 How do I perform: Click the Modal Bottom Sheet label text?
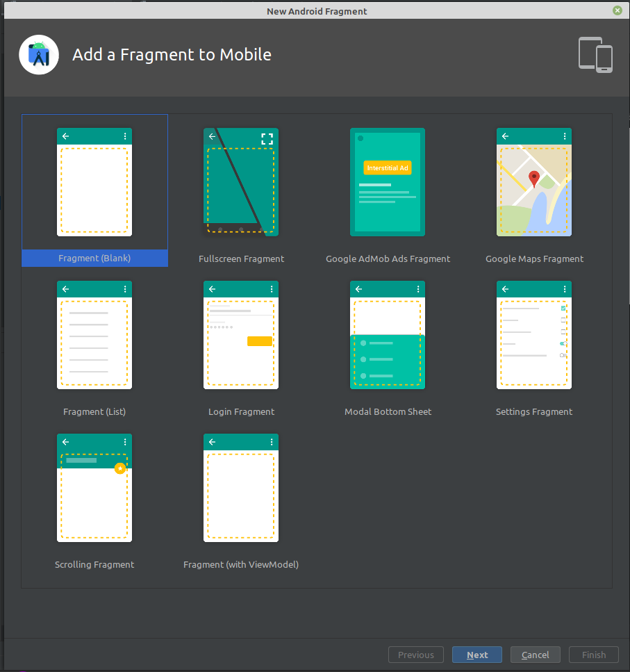pyautogui.click(x=388, y=411)
